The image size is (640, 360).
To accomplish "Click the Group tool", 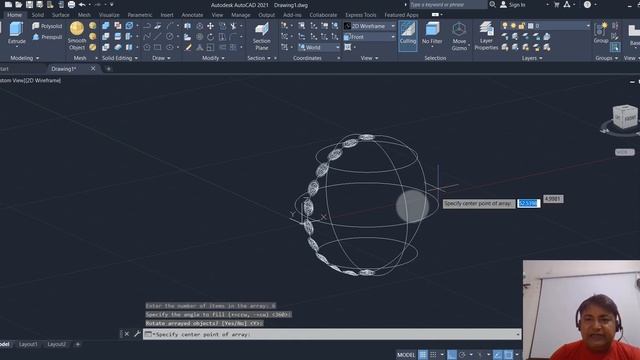I will pyautogui.click(x=601, y=33).
